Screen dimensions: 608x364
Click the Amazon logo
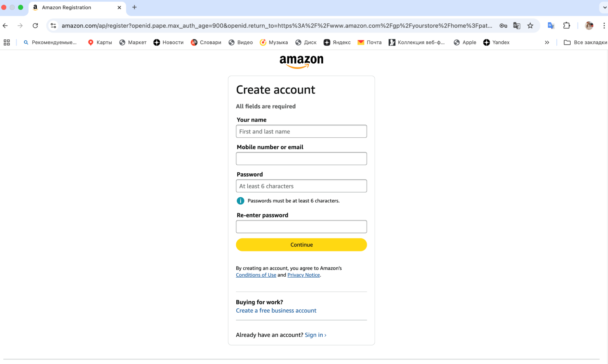click(301, 61)
